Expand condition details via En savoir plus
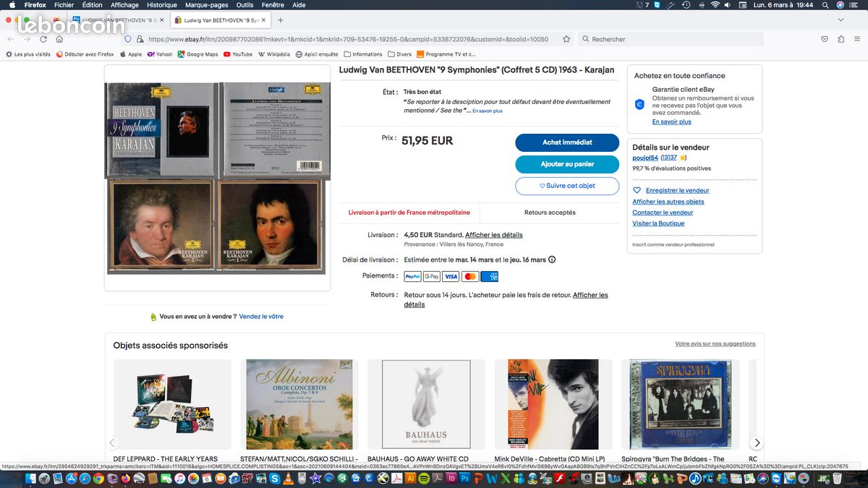Image resolution: width=868 pixels, height=488 pixels. coord(488,111)
